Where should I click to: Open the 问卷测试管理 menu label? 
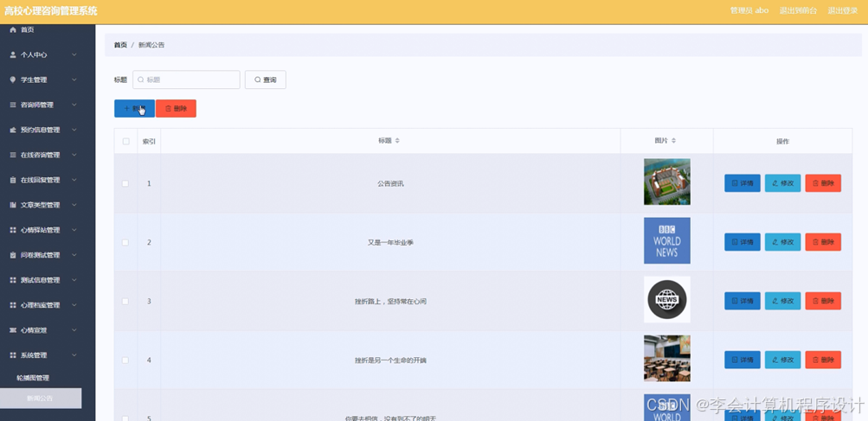(41, 255)
